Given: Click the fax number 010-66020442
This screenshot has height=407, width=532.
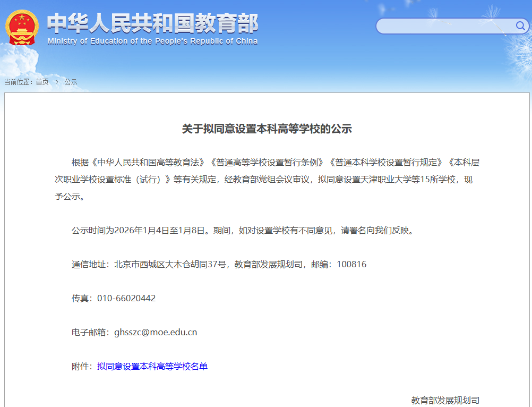Looking at the screenshot, I should coord(126,298).
